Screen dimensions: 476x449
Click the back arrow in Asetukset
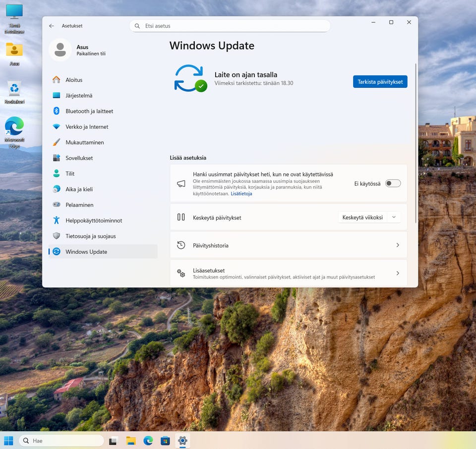52,26
